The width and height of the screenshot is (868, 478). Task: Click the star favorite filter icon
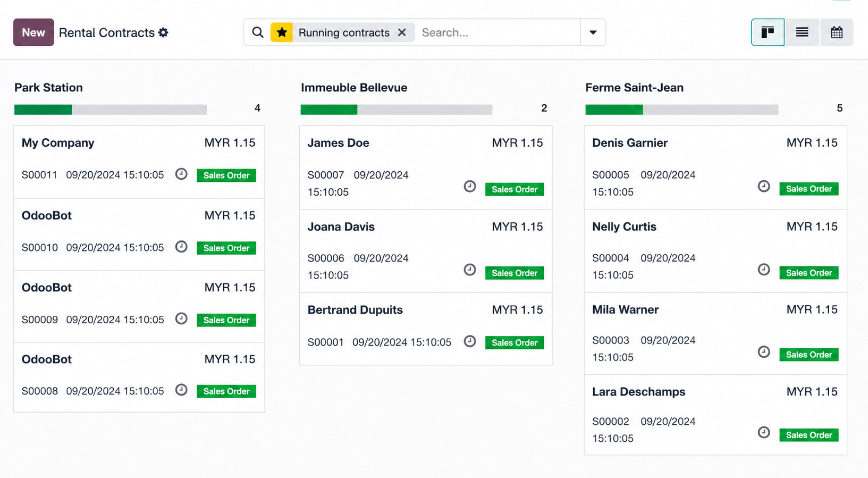point(282,32)
